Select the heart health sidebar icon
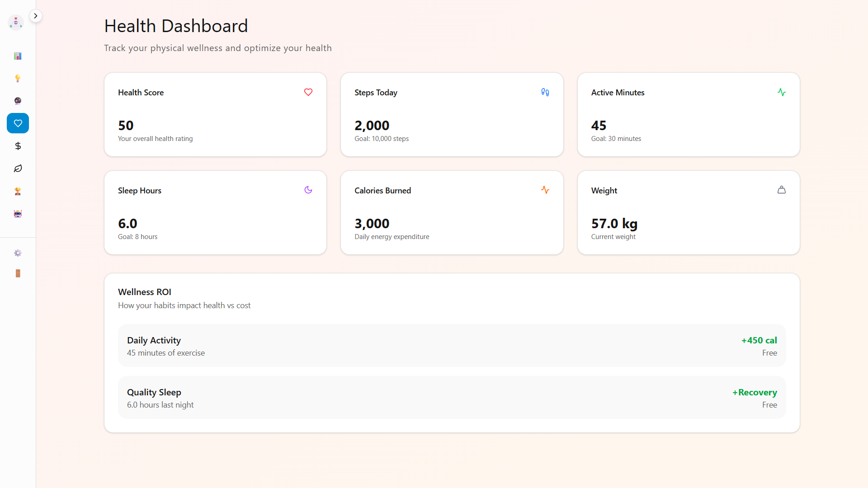The image size is (868, 488). point(18,123)
